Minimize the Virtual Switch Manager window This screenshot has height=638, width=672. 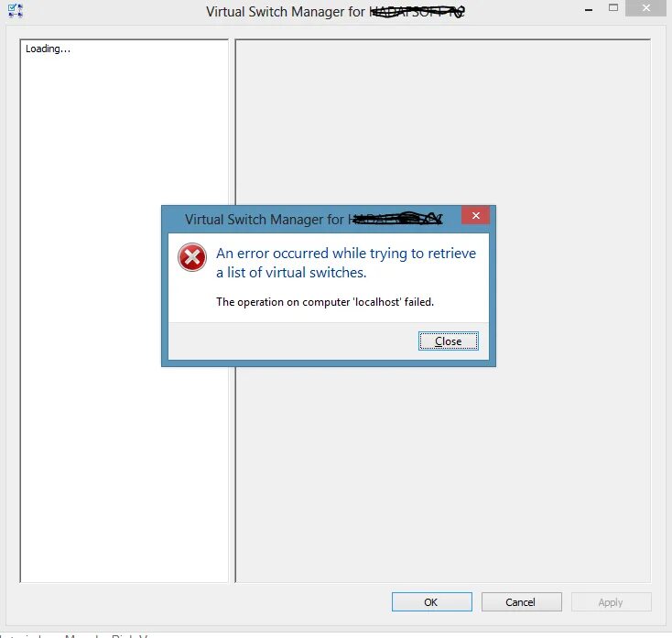(589, 8)
